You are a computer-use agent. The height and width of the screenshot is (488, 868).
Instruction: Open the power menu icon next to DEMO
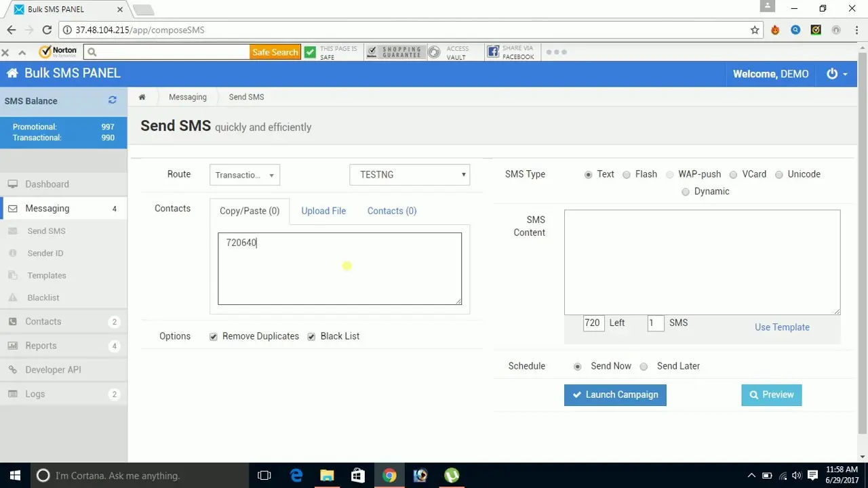coord(832,74)
